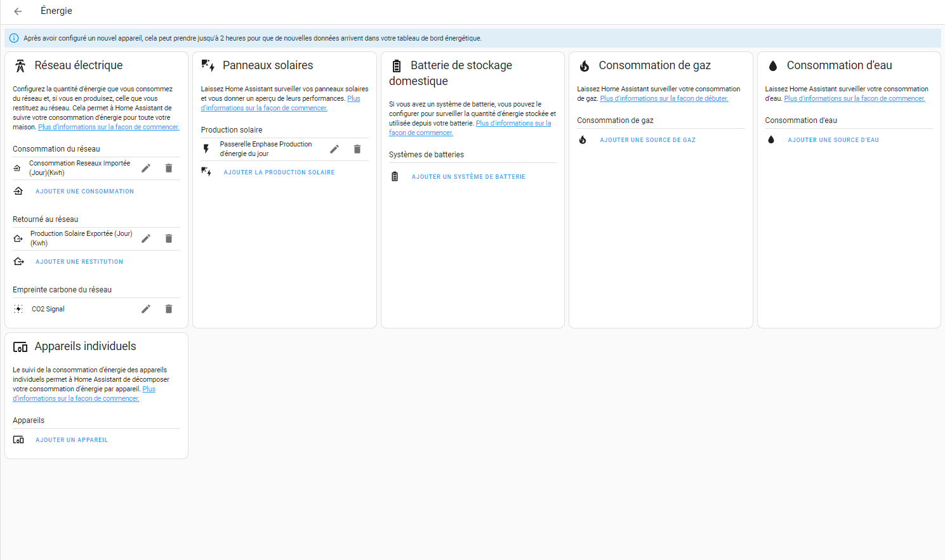Click the battery icon beside Batterie de stockage
945x560 pixels.
[x=397, y=66]
